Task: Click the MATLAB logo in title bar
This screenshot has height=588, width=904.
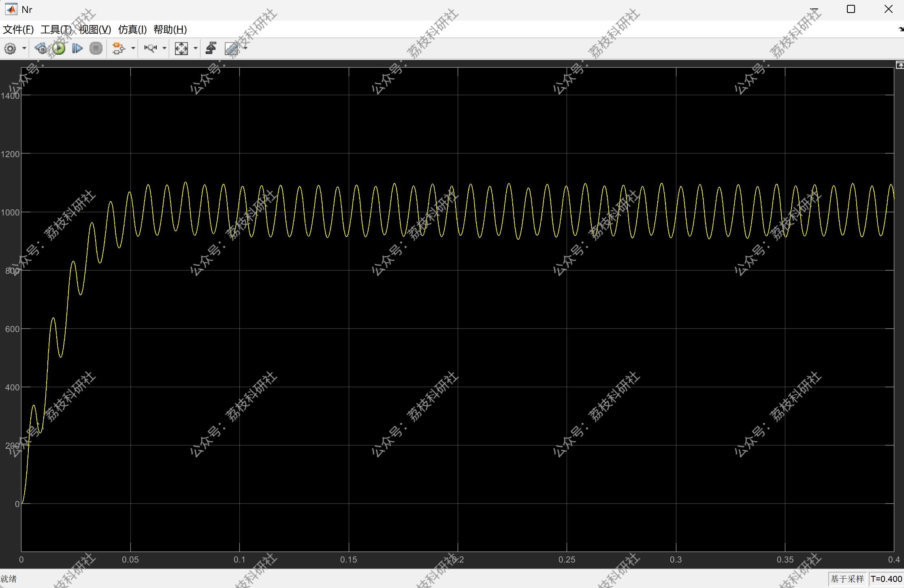Action: [11, 9]
